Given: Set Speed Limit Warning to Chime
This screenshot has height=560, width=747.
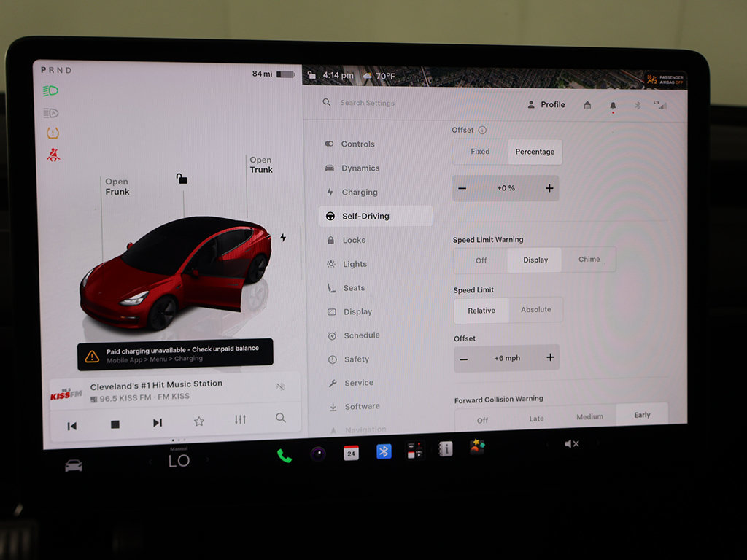Looking at the screenshot, I should point(589,259).
